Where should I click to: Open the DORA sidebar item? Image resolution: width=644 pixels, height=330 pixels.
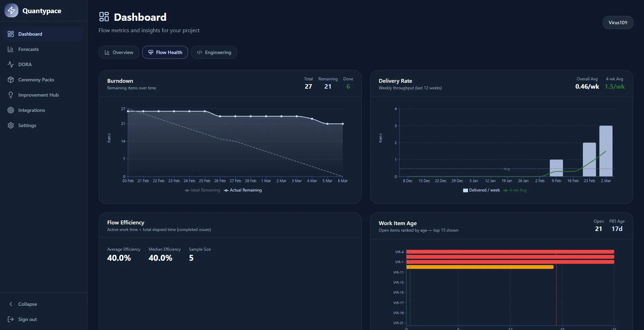coord(44,64)
